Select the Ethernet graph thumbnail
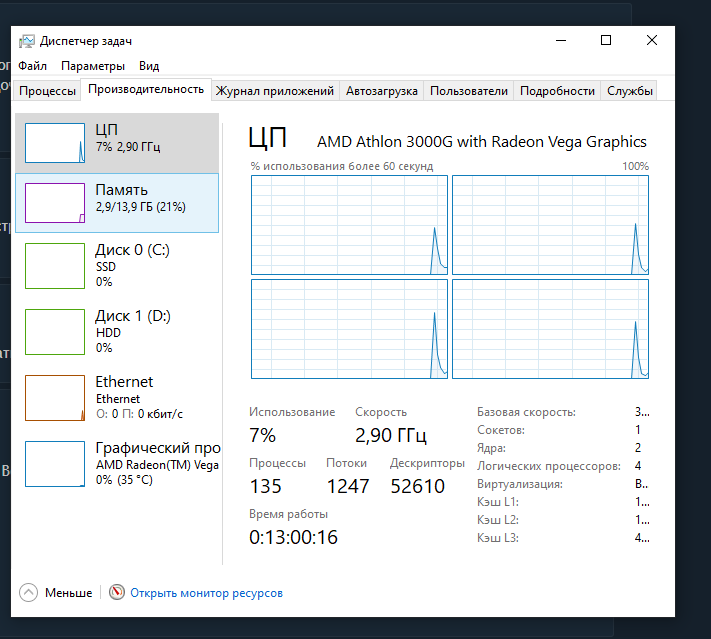711x639 pixels. (55, 398)
